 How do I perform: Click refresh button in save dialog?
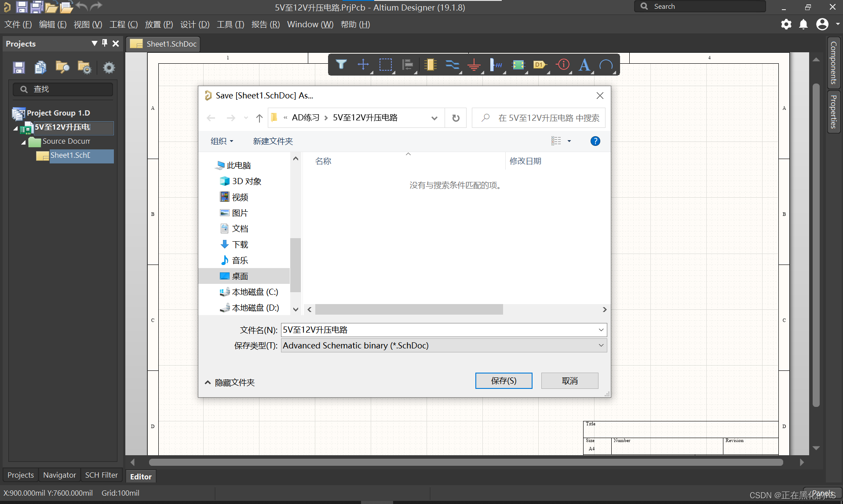pos(456,118)
